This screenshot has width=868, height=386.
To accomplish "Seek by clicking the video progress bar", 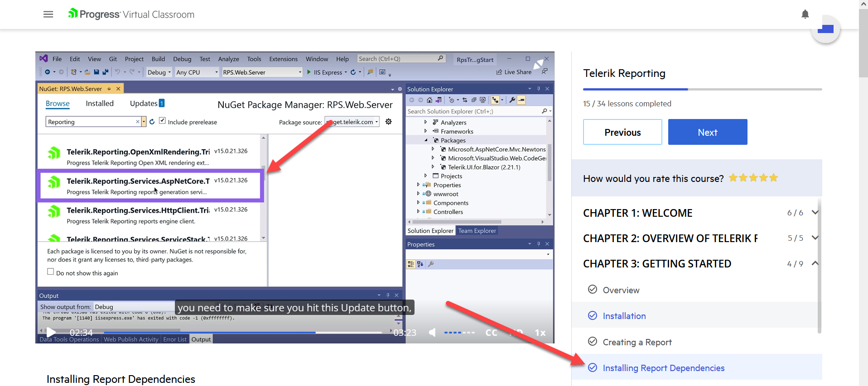I will [x=227, y=333].
